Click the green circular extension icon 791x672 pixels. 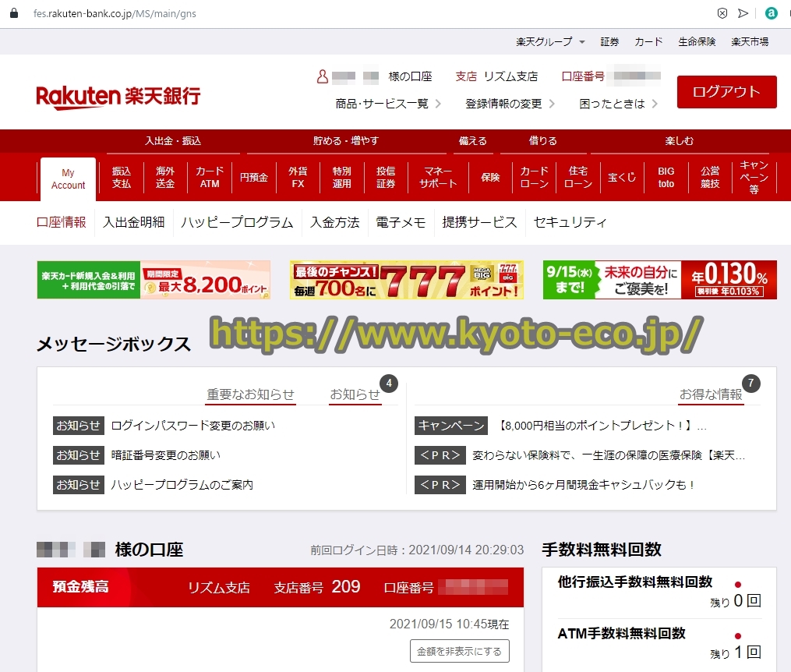pyautogui.click(x=772, y=13)
